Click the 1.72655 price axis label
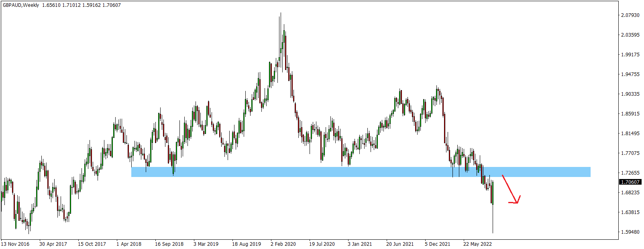This screenshot has height=249, width=644. pyautogui.click(x=630, y=173)
